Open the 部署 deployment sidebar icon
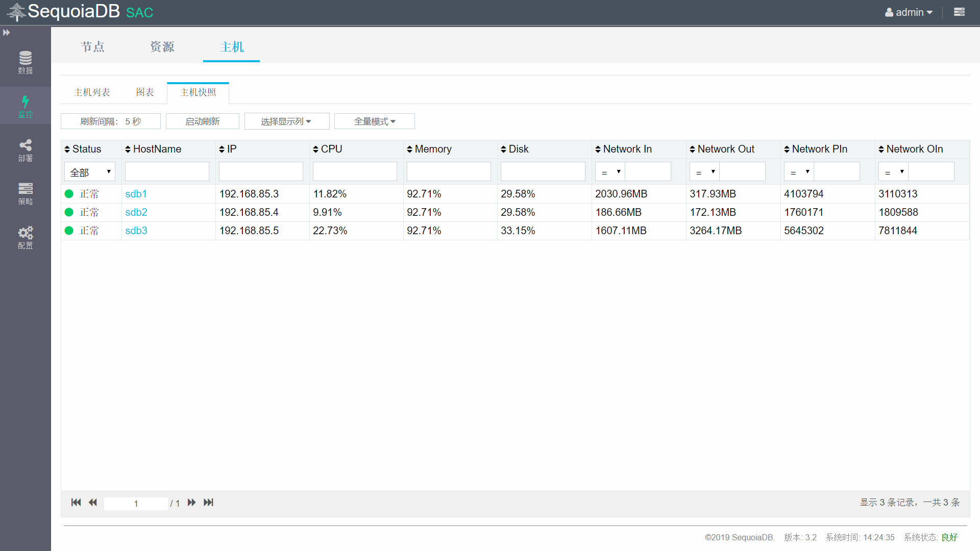980x551 pixels. 25,150
